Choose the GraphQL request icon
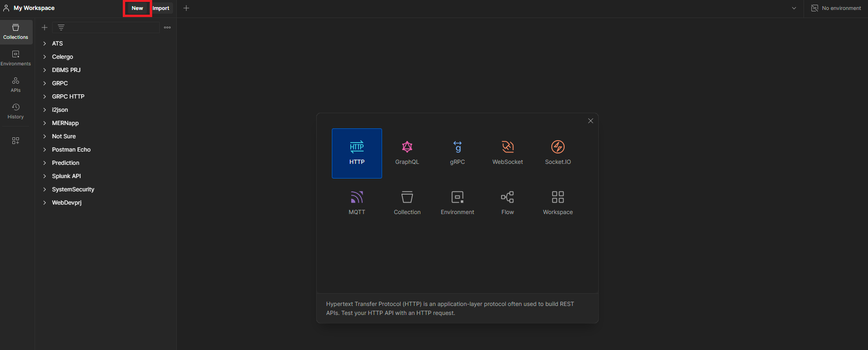 (407, 153)
